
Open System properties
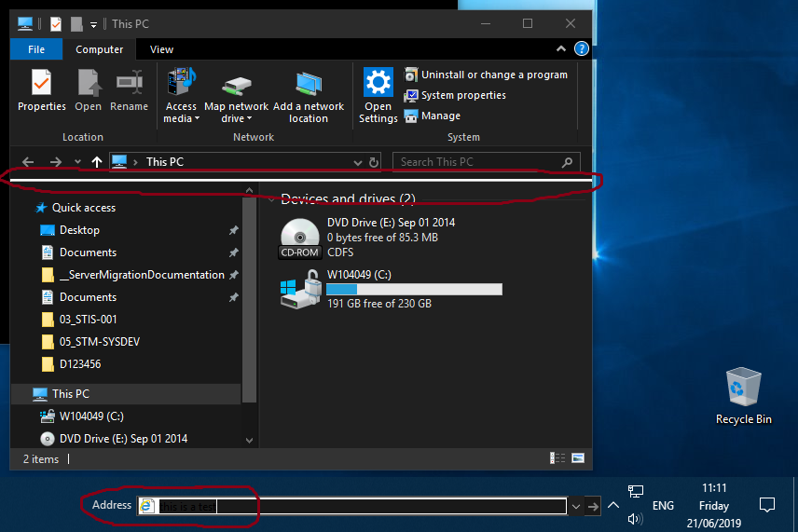coord(455,95)
